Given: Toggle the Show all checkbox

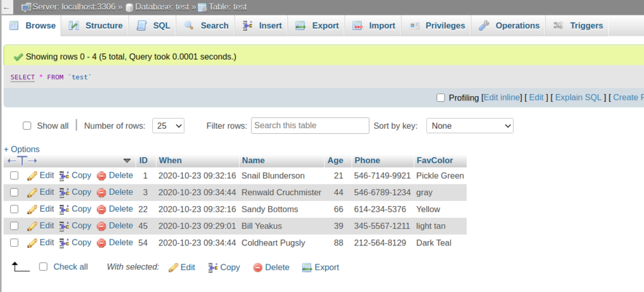Looking at the screenshot, I should click(x=27, y=126).
